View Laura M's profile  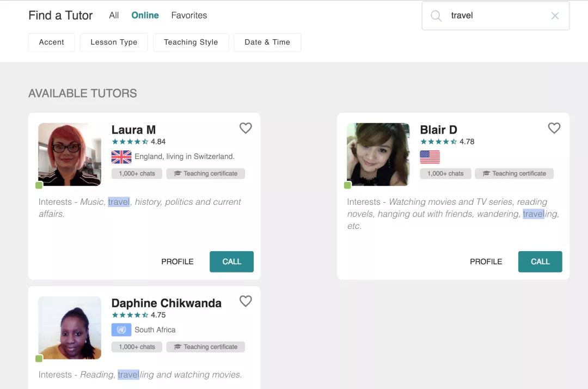click(177, 262)
